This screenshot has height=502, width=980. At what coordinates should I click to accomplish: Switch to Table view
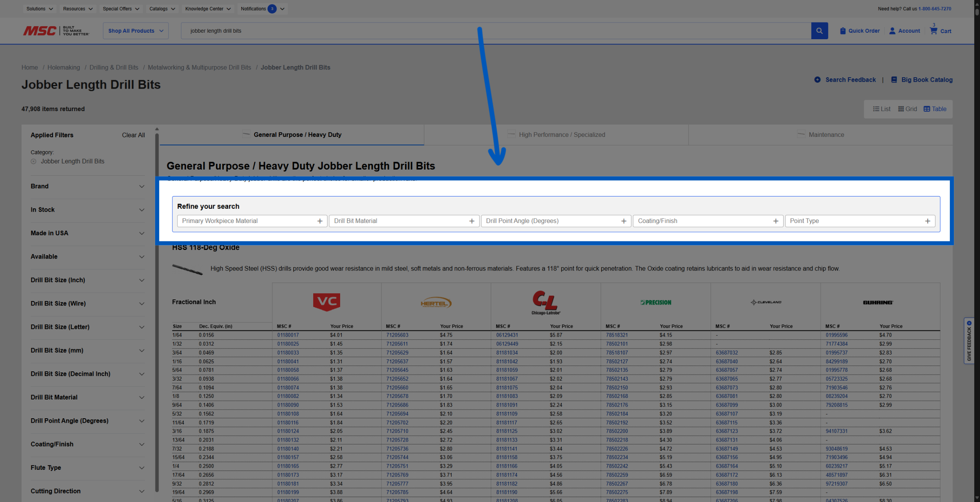pyautogui.click(x=935, y=109)
